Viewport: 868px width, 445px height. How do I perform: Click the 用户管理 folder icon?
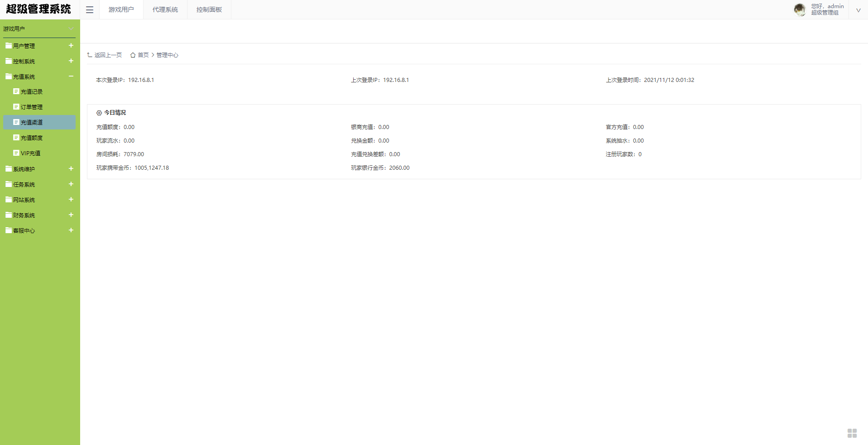pos(8,46)
